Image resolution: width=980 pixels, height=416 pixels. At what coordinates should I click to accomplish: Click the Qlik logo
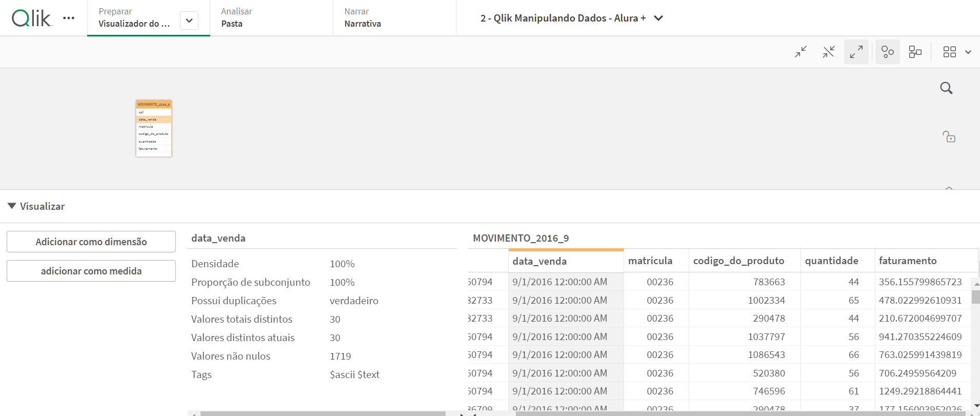point(32,18)
